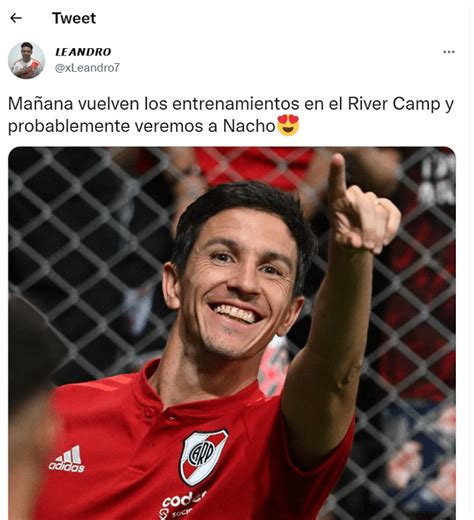The image size is (474, 520).
Task: Click the adidas logo on the jersey
Action: coord(67,459)
